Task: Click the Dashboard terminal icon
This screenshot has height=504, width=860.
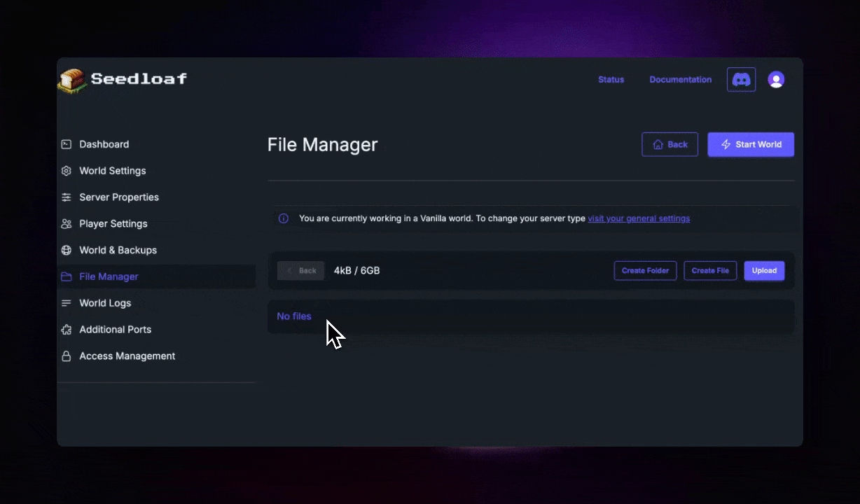Action: click(x=67, y=144)
